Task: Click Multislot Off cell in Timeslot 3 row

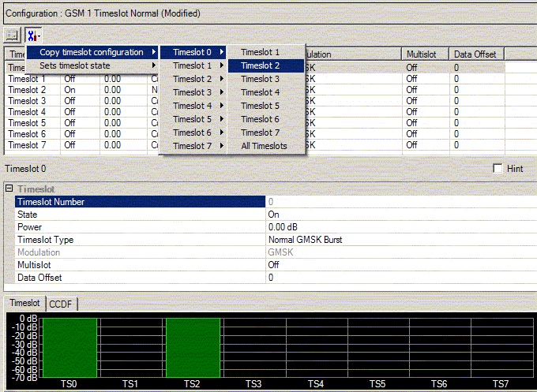Action: point(426,101)
